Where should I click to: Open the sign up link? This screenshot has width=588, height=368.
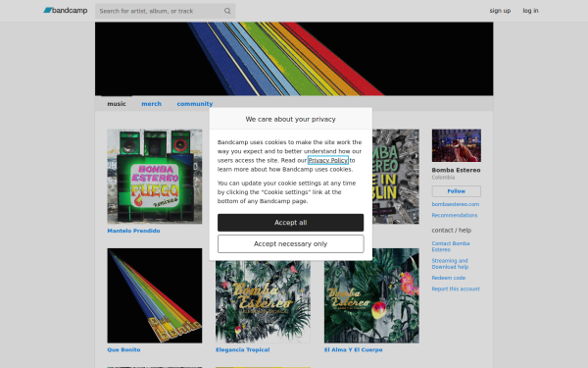[x=500, y=11]
